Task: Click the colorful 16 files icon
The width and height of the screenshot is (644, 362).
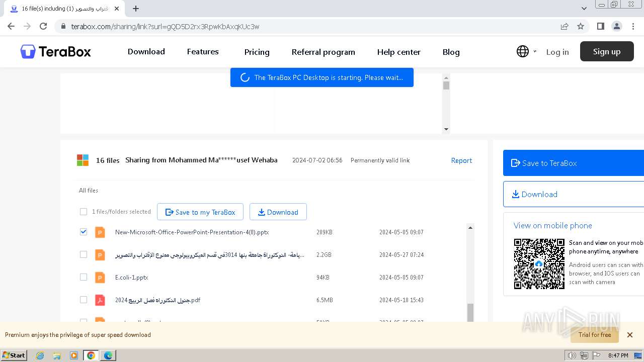Action: click(83, 160)
